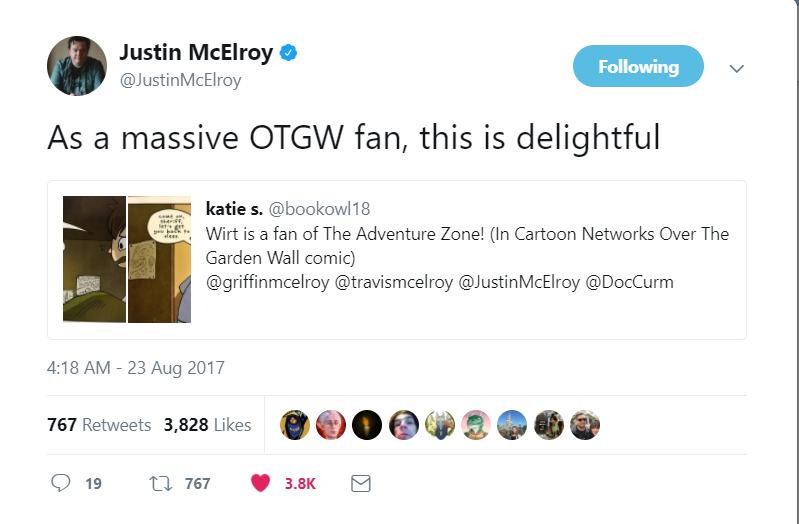Open katie s. @bookowl18 quoted tweet author
This screenshot has width=799, height=524.
pos(288,208)
